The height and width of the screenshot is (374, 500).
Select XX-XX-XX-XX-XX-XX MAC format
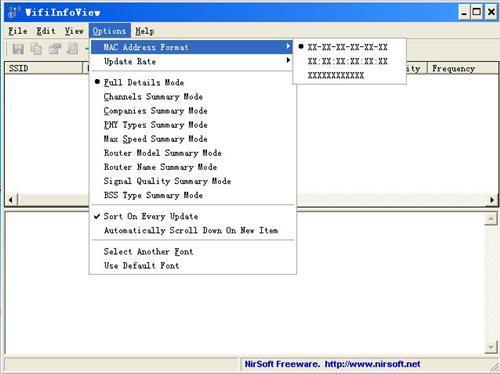point(349,47)
